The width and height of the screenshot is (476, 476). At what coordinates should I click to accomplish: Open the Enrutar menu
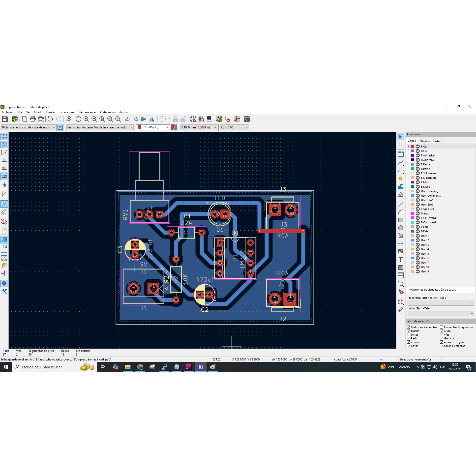click(51, 112)
